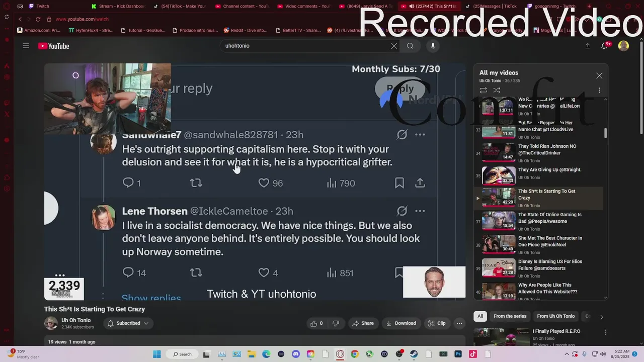Open Uh Oh Tonio channel name link

(x=76, y=320)
